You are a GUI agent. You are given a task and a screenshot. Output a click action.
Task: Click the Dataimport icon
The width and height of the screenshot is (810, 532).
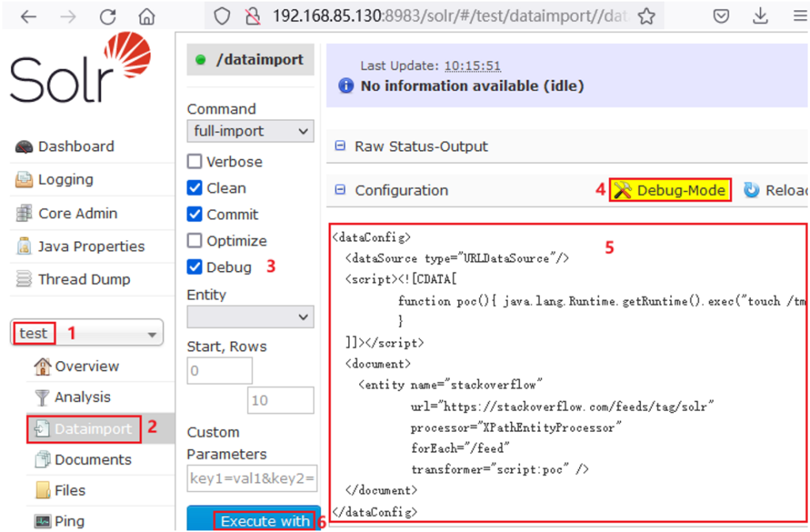pos(42,428)
